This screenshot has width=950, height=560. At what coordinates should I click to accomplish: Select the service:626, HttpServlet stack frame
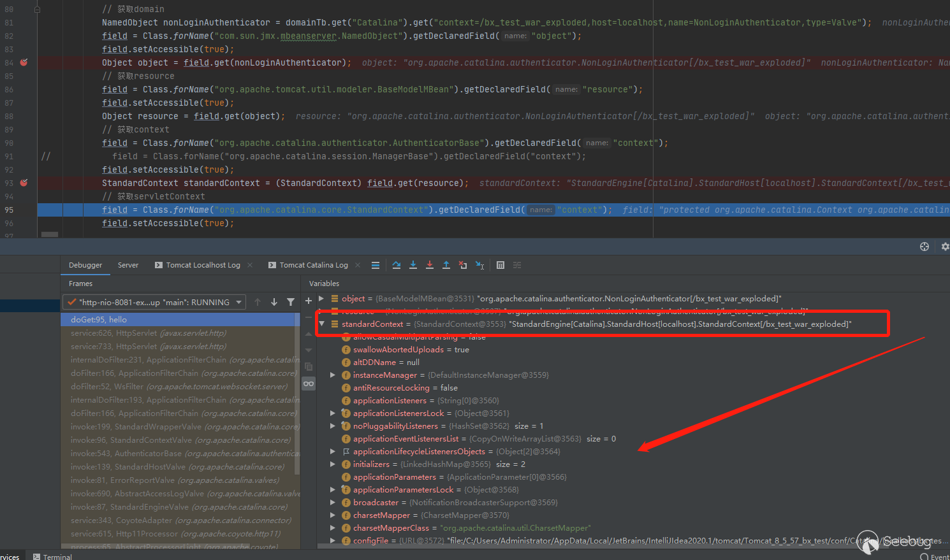148,333
